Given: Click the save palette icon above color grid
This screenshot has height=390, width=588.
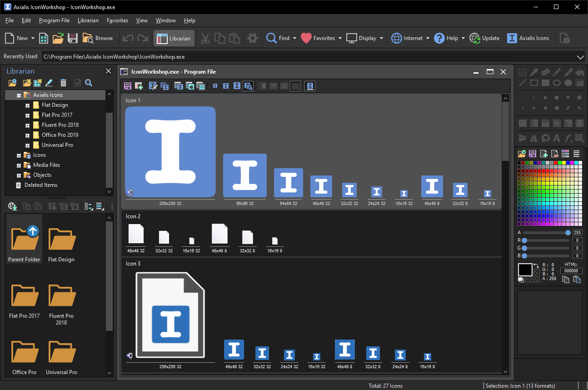Looking at the screenshot, I should tap(533, 154).
